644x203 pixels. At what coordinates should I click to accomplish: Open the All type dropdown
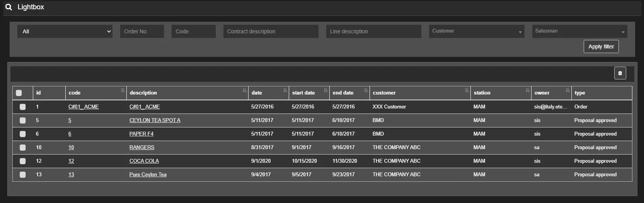click(65, 31)
